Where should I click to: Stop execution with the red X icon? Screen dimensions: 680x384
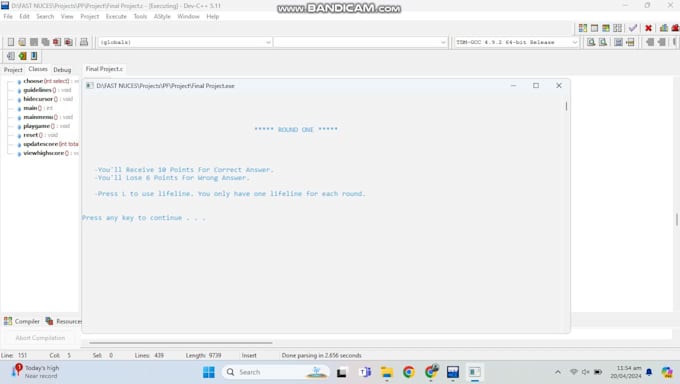(x=648, y=28)
